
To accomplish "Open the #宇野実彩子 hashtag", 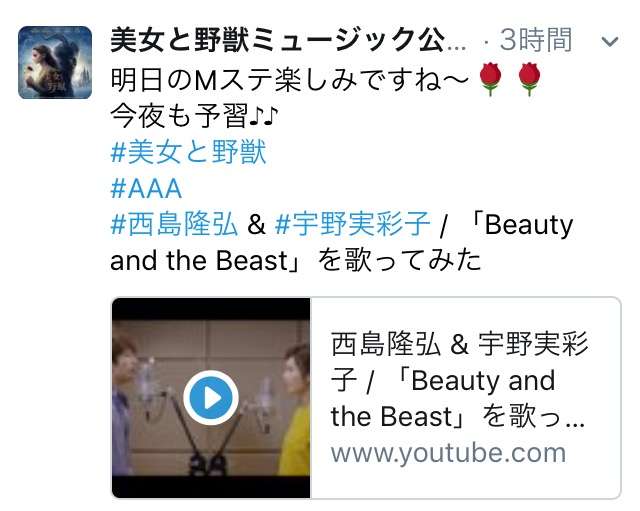I will click(x=353, y=224).
